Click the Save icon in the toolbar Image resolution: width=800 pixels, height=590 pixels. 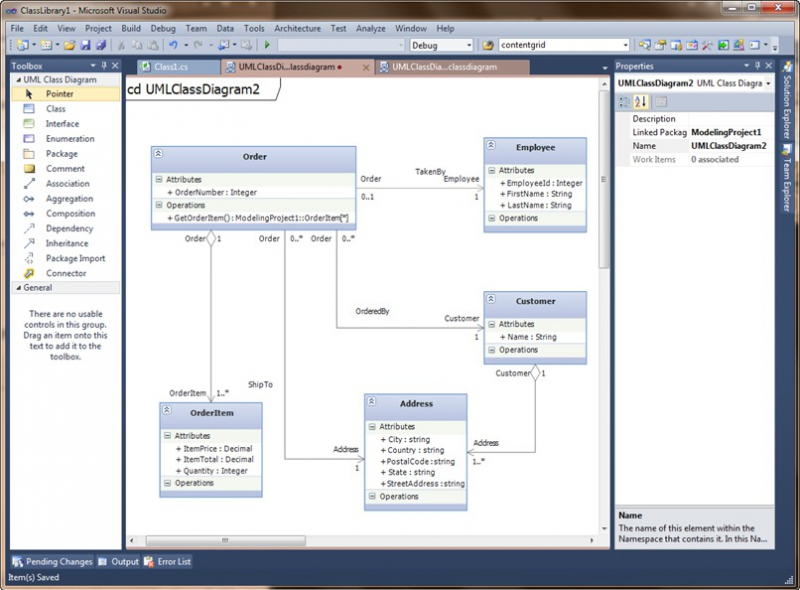(85, 44)
